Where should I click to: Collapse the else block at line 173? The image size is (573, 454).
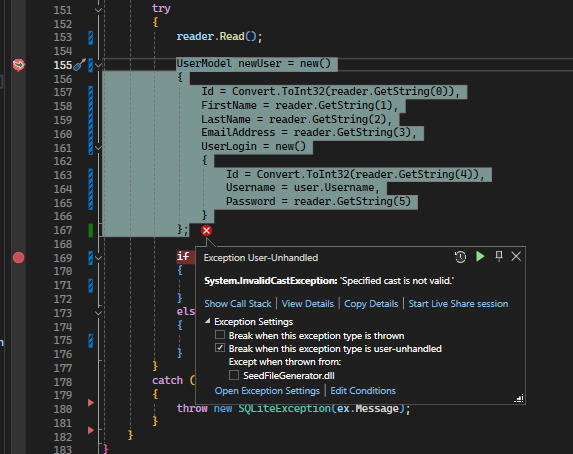tap(98, 313)
